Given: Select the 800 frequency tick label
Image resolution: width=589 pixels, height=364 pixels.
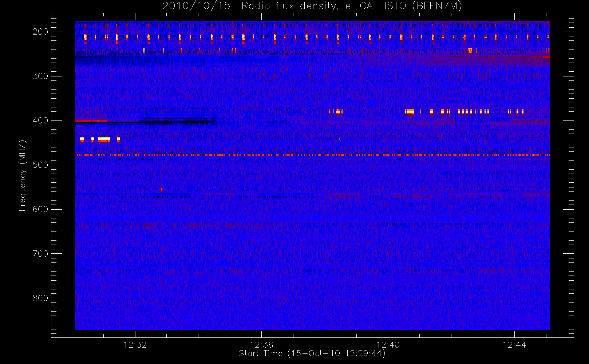Looking at the screenshot, I should pyautogui.click(x=40, y=298).
